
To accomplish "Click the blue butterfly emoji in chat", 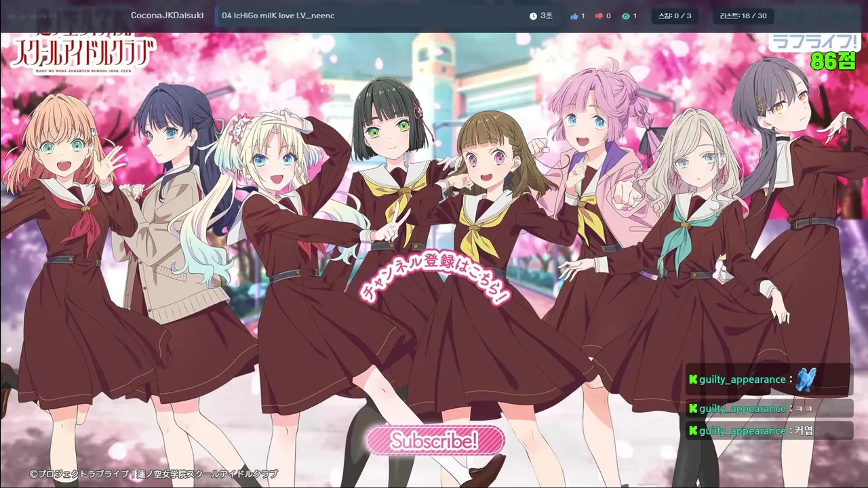I will (x=805, y=379).
